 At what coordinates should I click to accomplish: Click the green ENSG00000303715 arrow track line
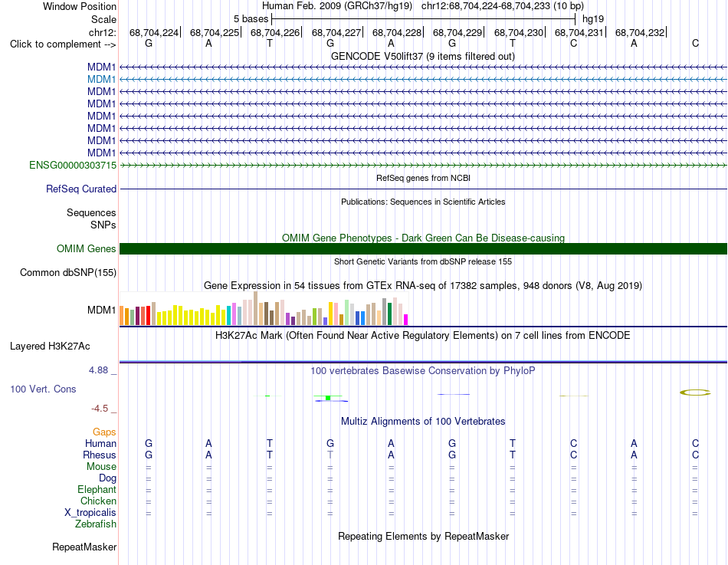423,166
